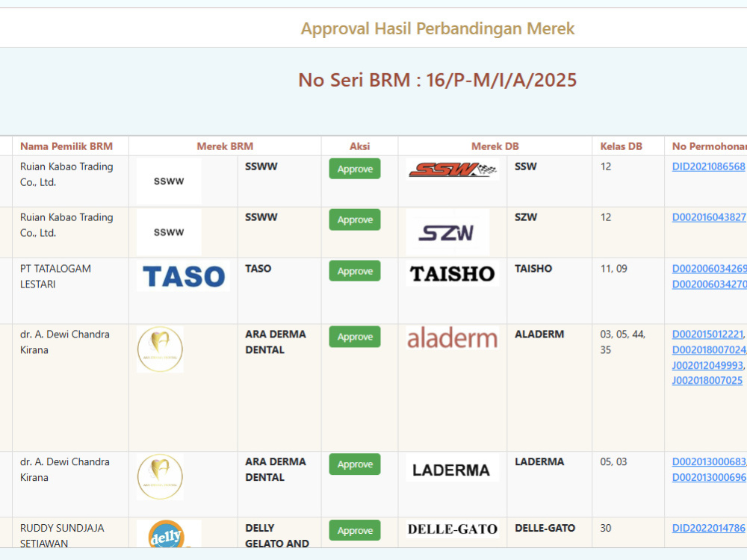This screenshot has width=747, height=560.
Task: Open application link D002013000696
Action: 709,477
